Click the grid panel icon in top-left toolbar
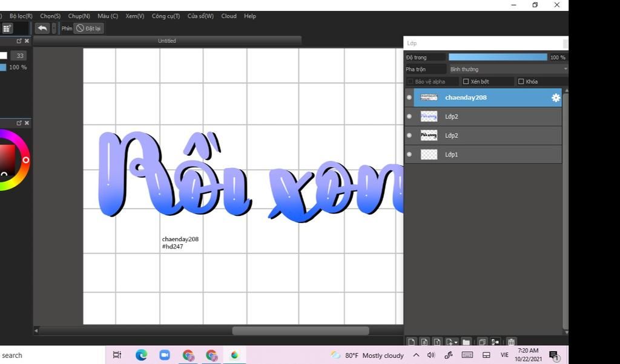Image resolution: width=620 pixels, height=364 pixels. 7,28
